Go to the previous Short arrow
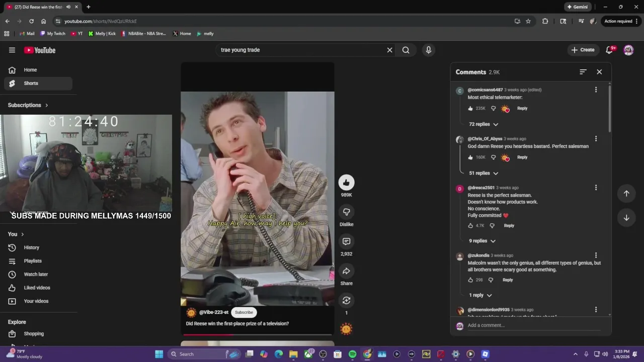 [x=626, y=194]
